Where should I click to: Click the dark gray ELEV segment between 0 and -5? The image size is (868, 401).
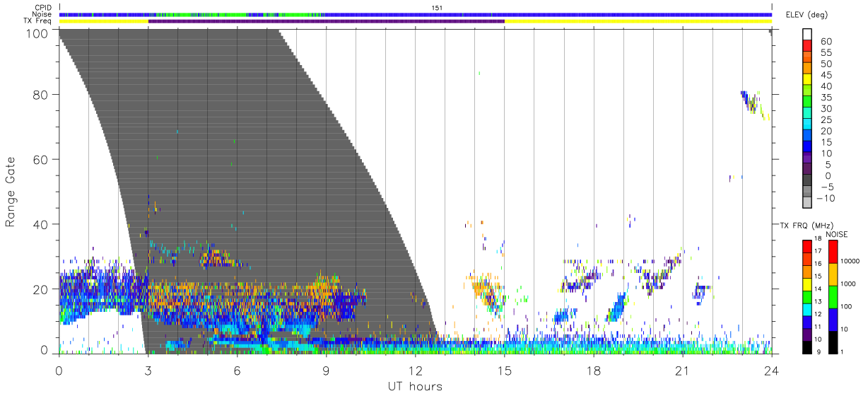[808, 180]
